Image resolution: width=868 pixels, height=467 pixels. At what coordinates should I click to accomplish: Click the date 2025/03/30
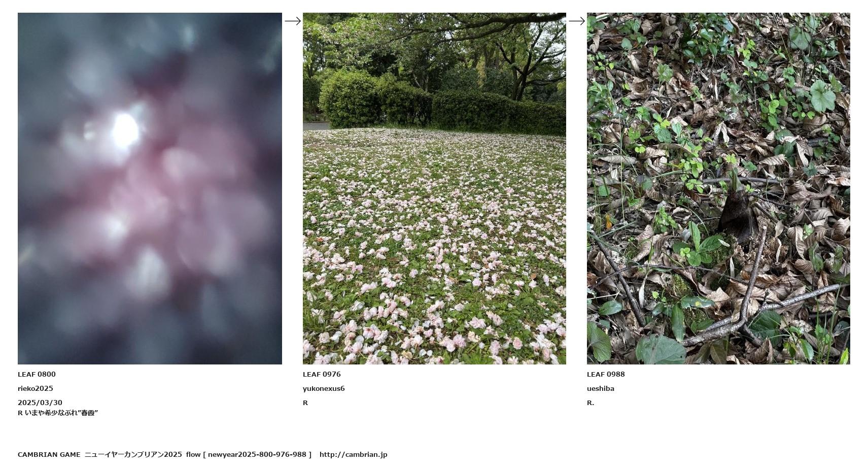click(40, 403)
